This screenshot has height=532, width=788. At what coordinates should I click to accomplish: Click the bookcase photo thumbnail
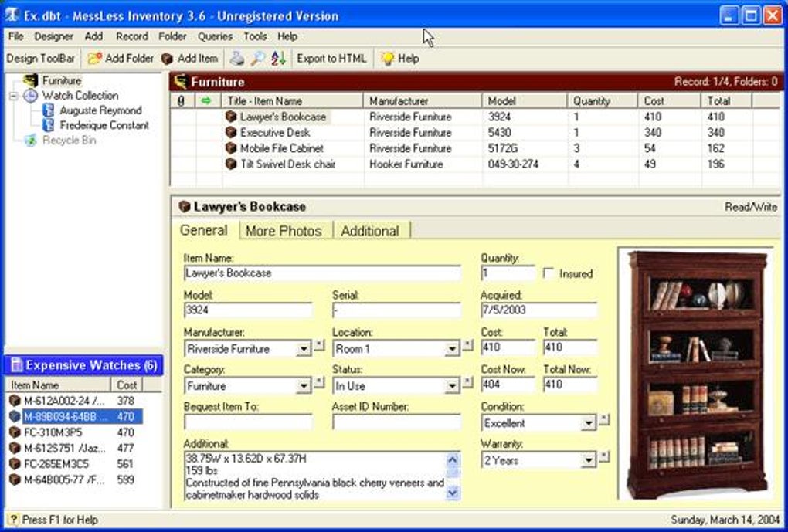[698, 374]
